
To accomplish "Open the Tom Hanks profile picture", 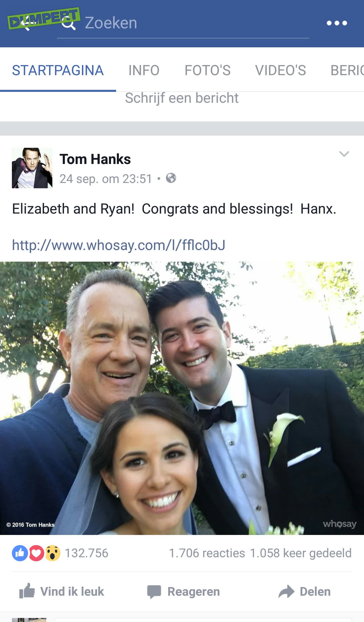I will click(x=32, y=168).
